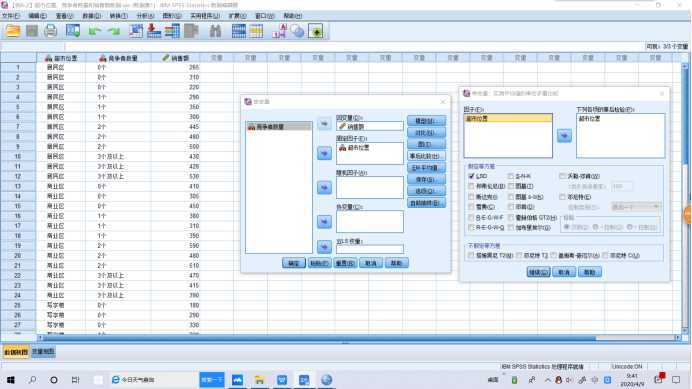This screenshot has height=389, width=692.
Task: Uncheck the LSD checkbox
Action: (x=472, y=176)
